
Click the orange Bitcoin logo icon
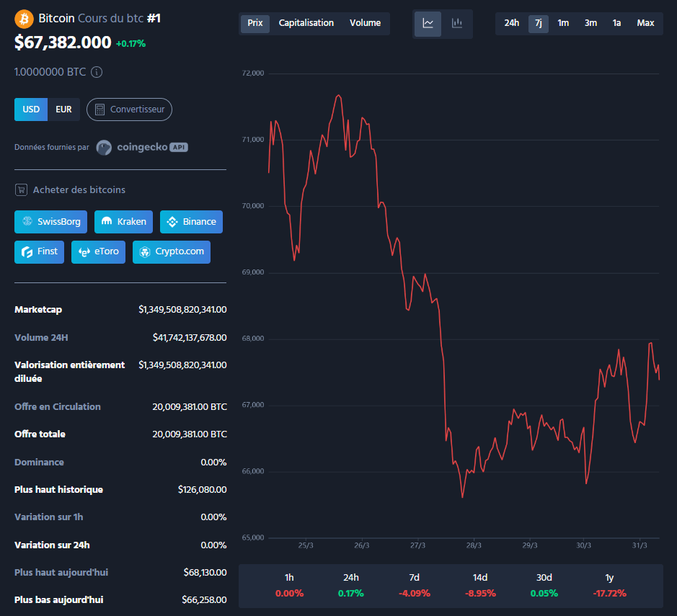(24, 18)
